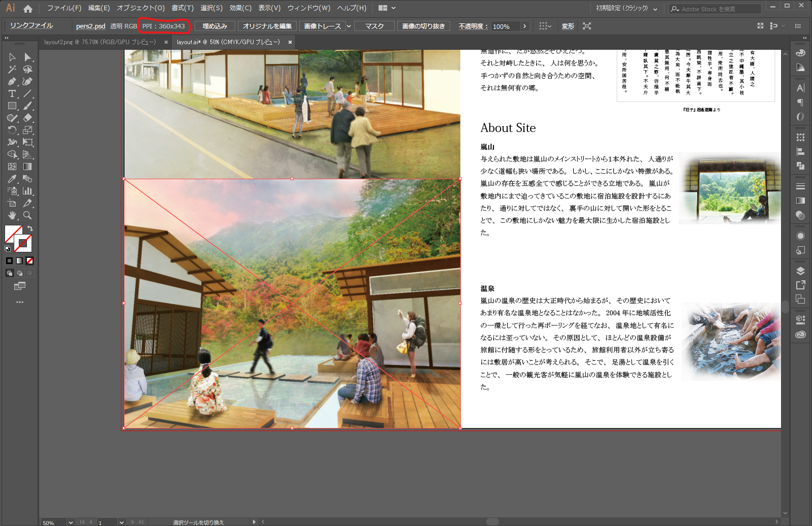Click the 埋め込み button
Image resolution: width=812 pixels, height=526 pixels.
(x=214, y=26)
